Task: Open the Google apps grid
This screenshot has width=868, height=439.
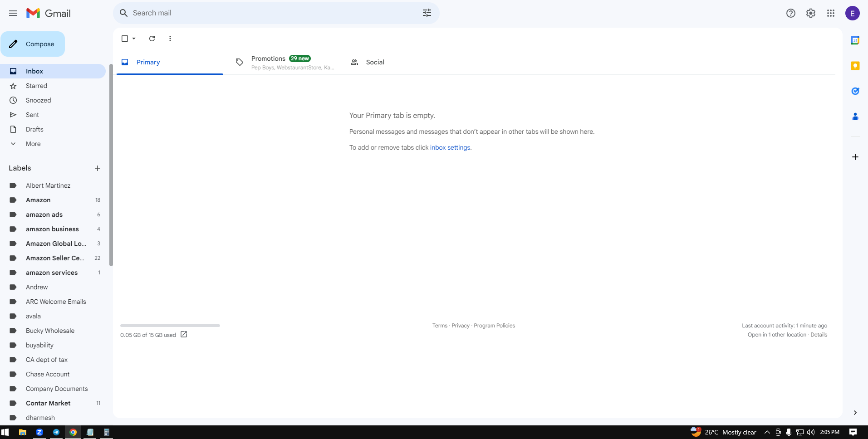Action: coord(831,13)
